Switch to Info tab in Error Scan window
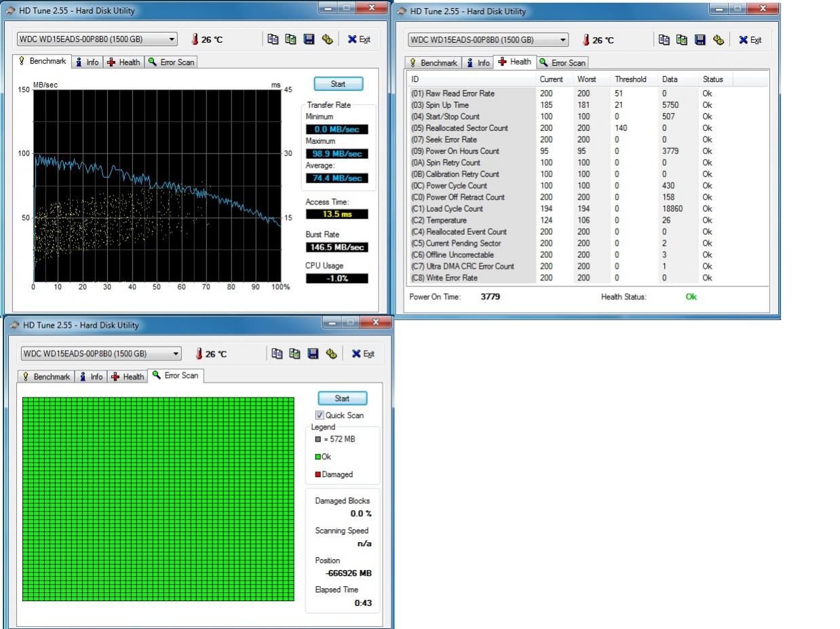840x629 pixels. click(92, 377)
